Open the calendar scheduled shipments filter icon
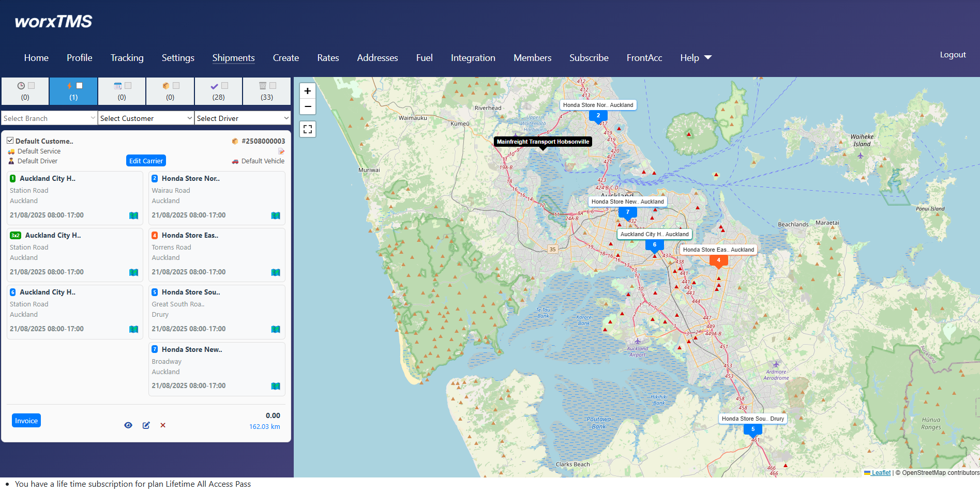Image resolution: width=980 pixels, height=494 pixels. (x=118, y=85)
